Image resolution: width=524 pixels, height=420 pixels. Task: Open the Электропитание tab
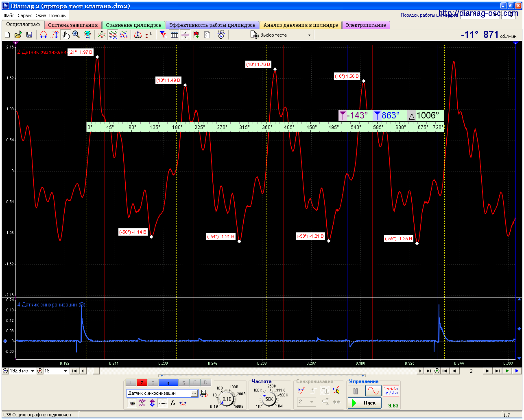pos(366,25)
